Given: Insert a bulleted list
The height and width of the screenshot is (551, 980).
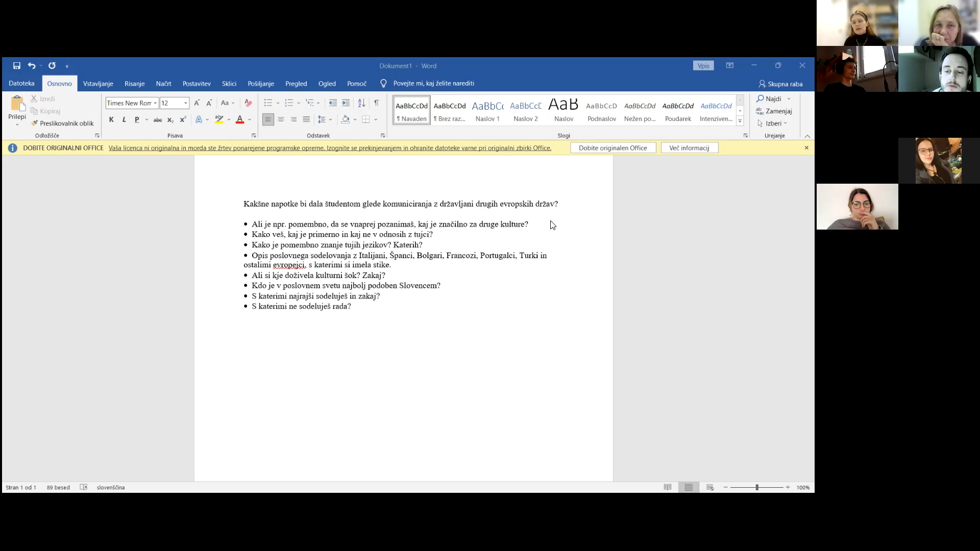Looking at the screenshot, I should [x=268, y=103].
